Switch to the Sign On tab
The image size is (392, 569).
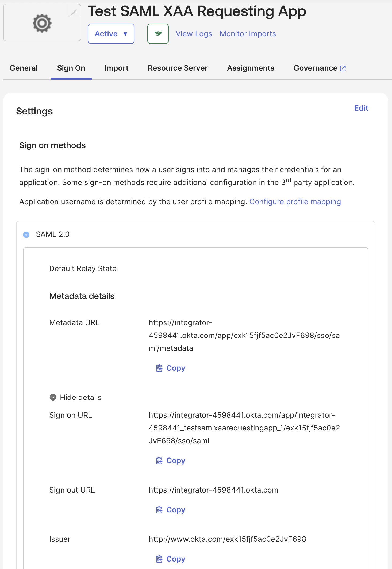71,68
